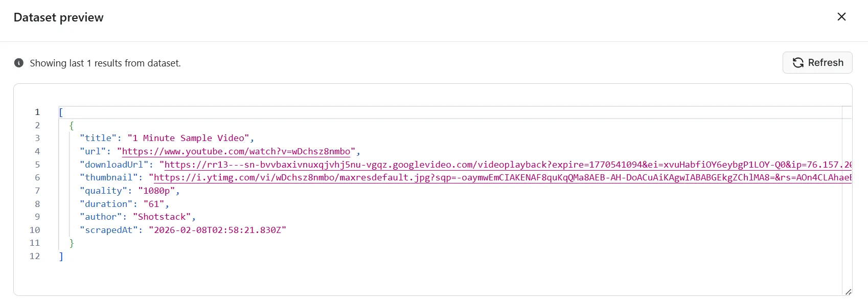
Task: Click line number 12 in the gutter
Action: pyautogui.click(x=35, y=256)
